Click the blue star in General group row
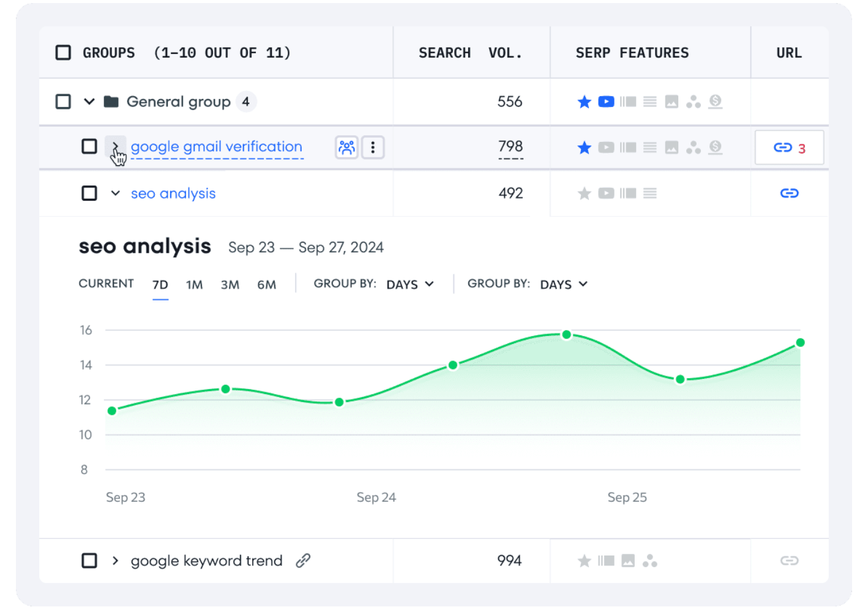868x607 pixels. click(584, 102)
